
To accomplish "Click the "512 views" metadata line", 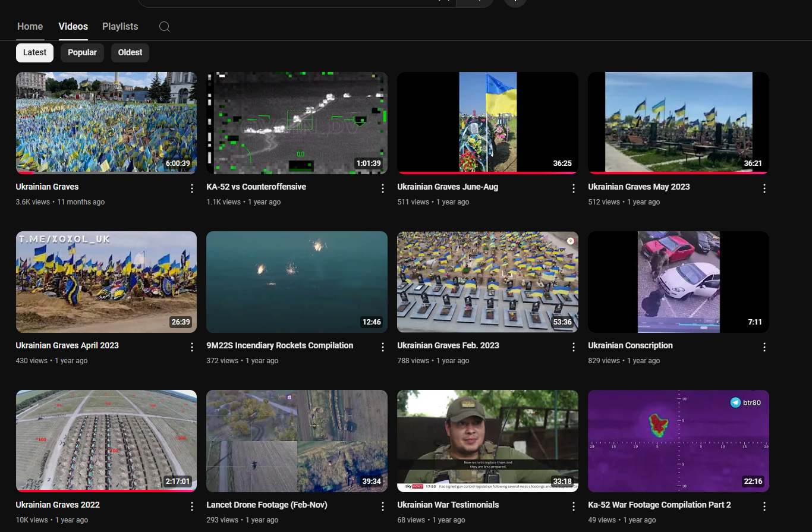I will tap(624, 202).
